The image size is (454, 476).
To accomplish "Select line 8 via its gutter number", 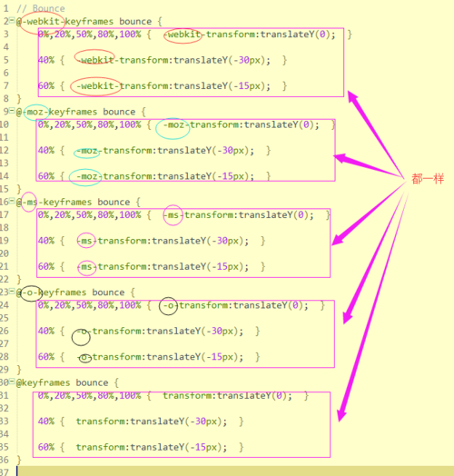I will coord(6,99).
